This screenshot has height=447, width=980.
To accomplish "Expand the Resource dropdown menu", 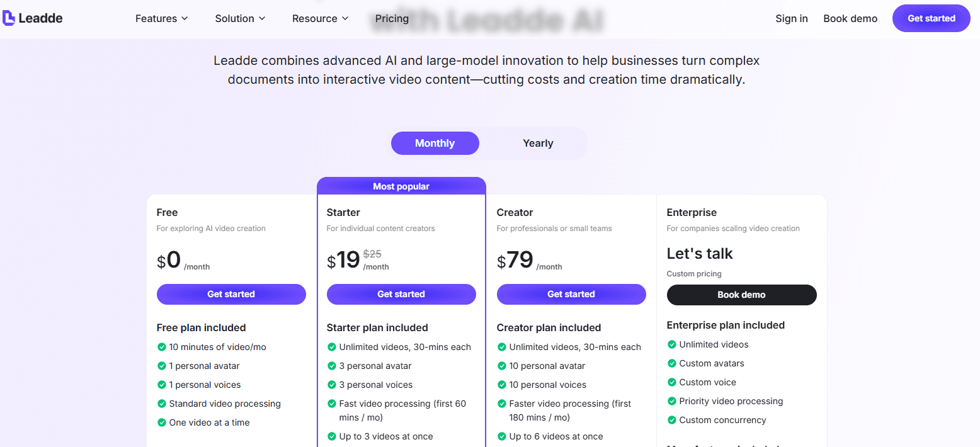I will point(320,19).
